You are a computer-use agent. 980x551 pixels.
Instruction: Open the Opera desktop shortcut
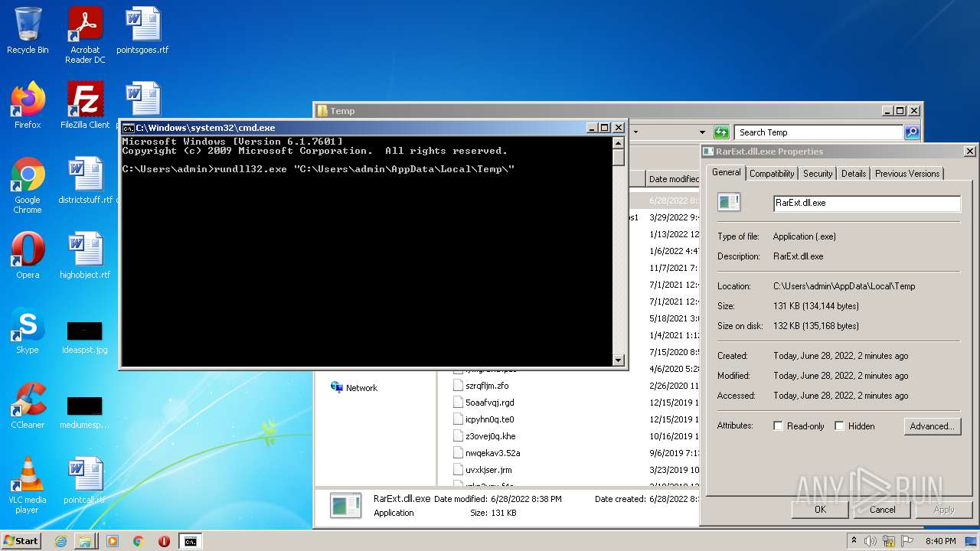pyautogui.click(x=28, y=256)
